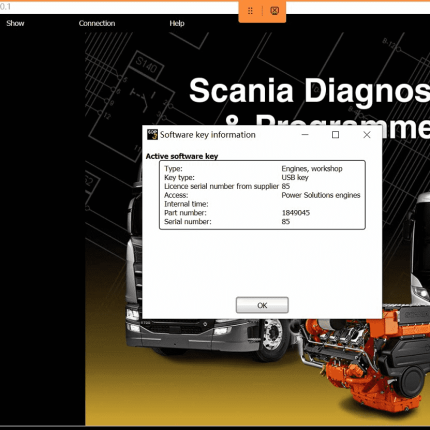Click OK in Software key information dialog

[x=262, y=305]
